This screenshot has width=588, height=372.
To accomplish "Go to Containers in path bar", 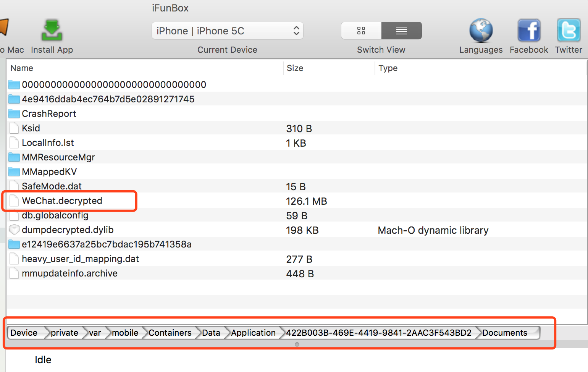I will tap(170, 333).
